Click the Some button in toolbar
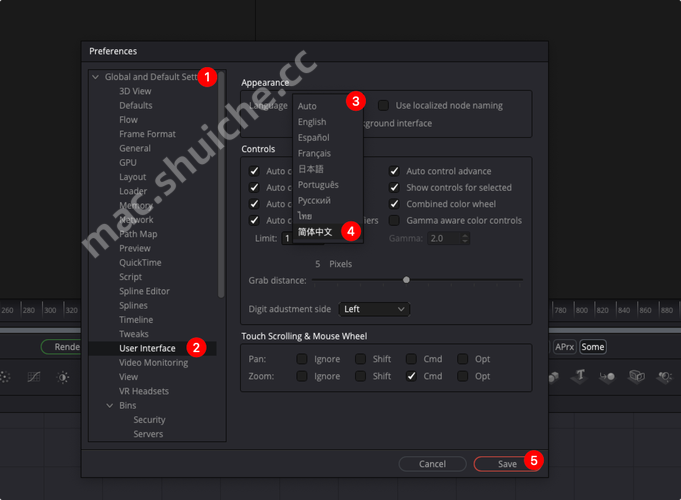 point(593,347)
